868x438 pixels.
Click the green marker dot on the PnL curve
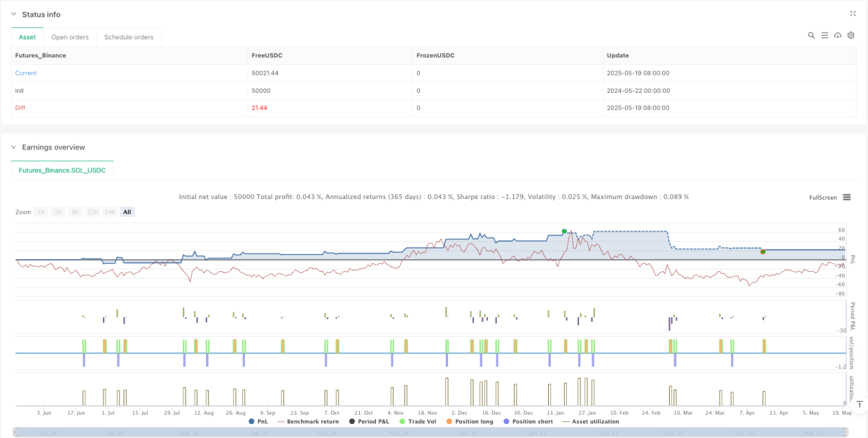click(564, 231)
